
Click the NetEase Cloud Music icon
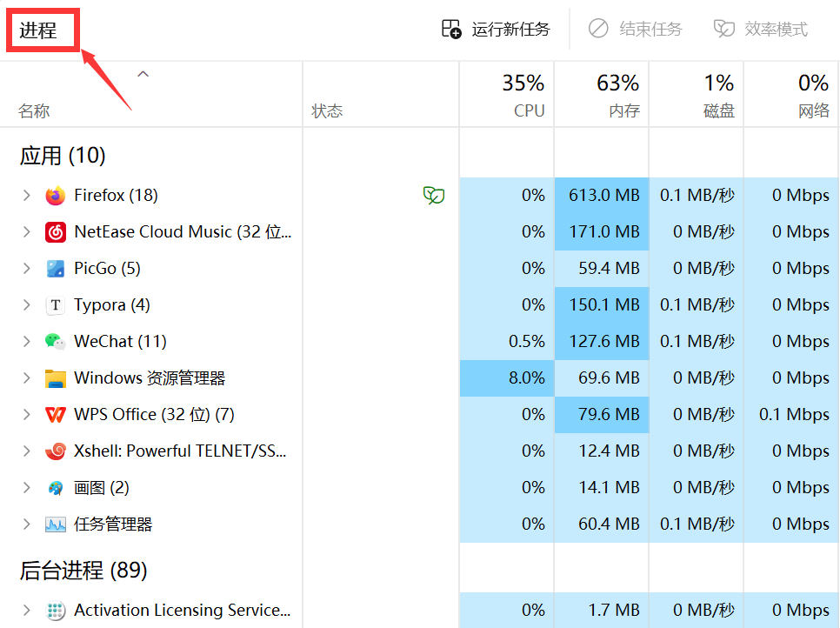click(55, 232)
